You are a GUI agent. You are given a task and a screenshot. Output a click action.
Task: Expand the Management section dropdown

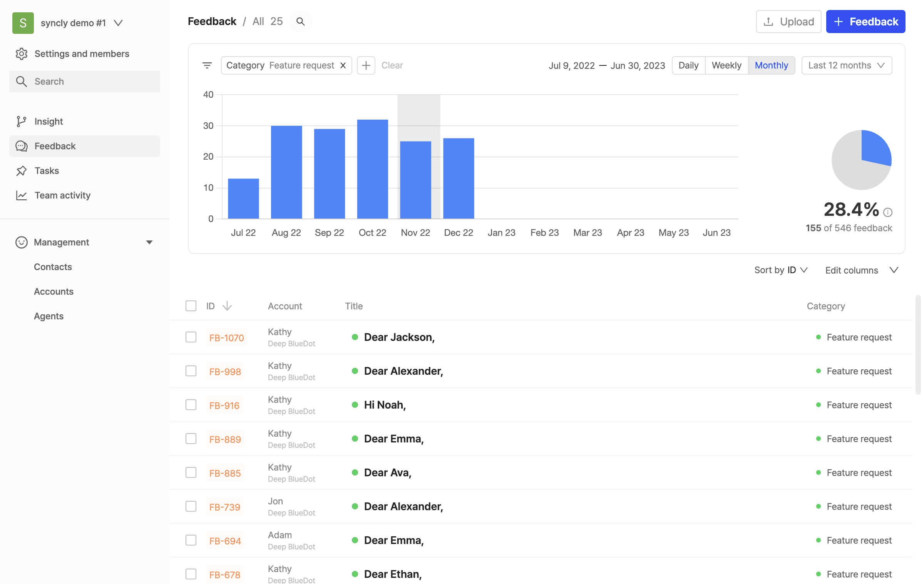tap(148, 242)
